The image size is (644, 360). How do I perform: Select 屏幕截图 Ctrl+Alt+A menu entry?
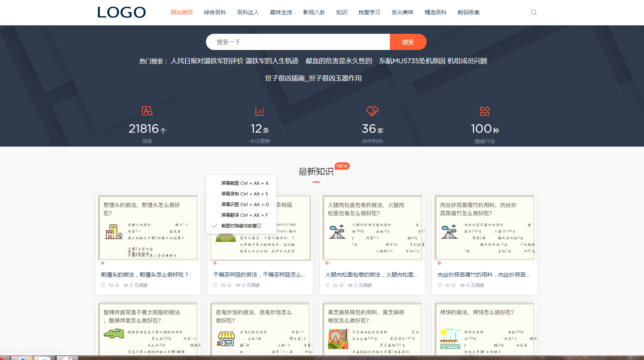click(245, 183)
